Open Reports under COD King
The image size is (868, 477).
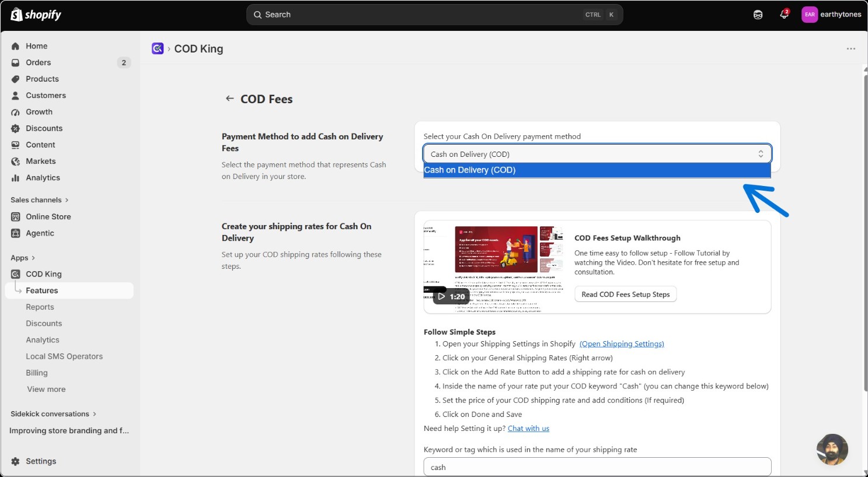pyautogui.click(x=40, y=307)
